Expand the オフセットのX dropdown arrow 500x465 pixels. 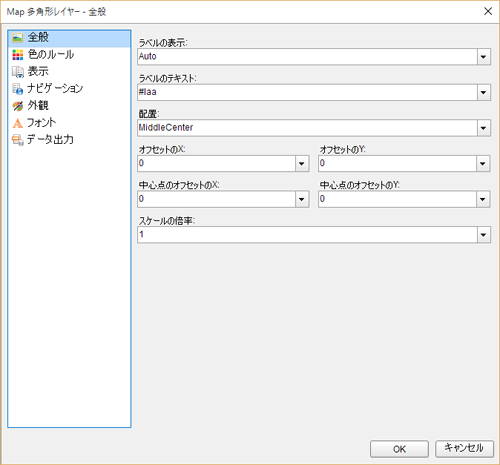point(302,164)
